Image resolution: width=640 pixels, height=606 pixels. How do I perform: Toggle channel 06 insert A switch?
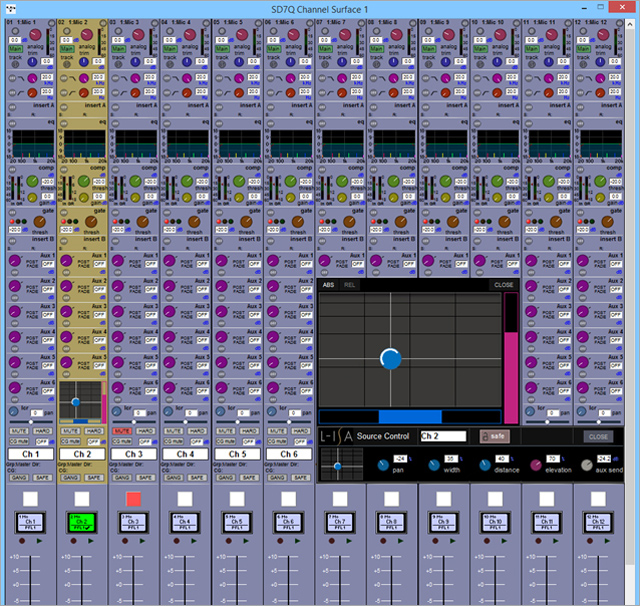click(x=270, y=107)
